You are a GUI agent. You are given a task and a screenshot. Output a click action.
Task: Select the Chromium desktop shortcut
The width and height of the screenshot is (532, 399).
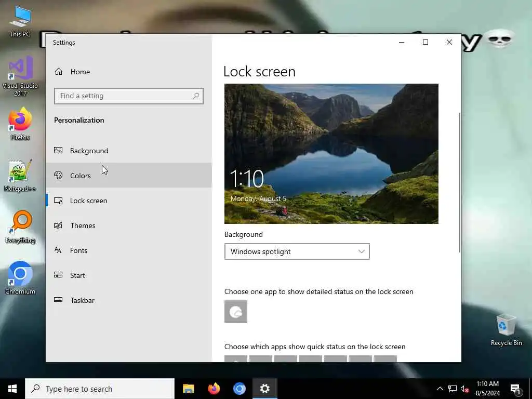tap(20, 278)
